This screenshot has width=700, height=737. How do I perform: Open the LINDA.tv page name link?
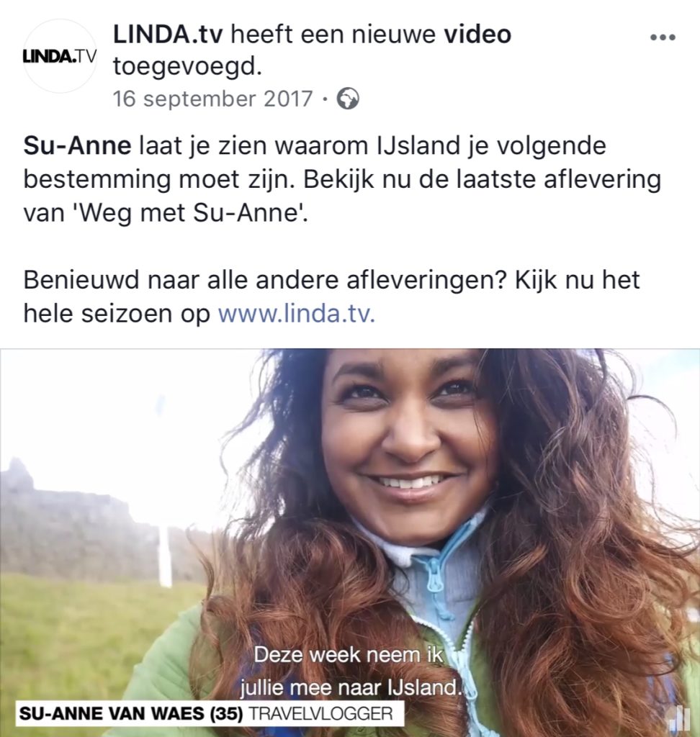coord(168,35)
